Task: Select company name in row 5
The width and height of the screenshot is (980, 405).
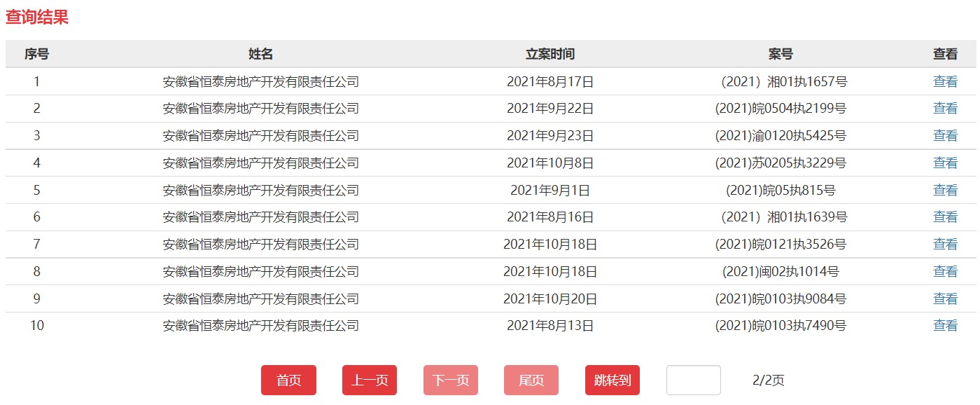Action: 260,190
